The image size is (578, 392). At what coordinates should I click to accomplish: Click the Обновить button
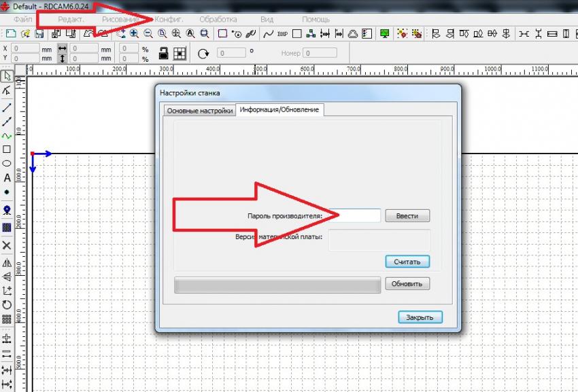click(407, 284)
